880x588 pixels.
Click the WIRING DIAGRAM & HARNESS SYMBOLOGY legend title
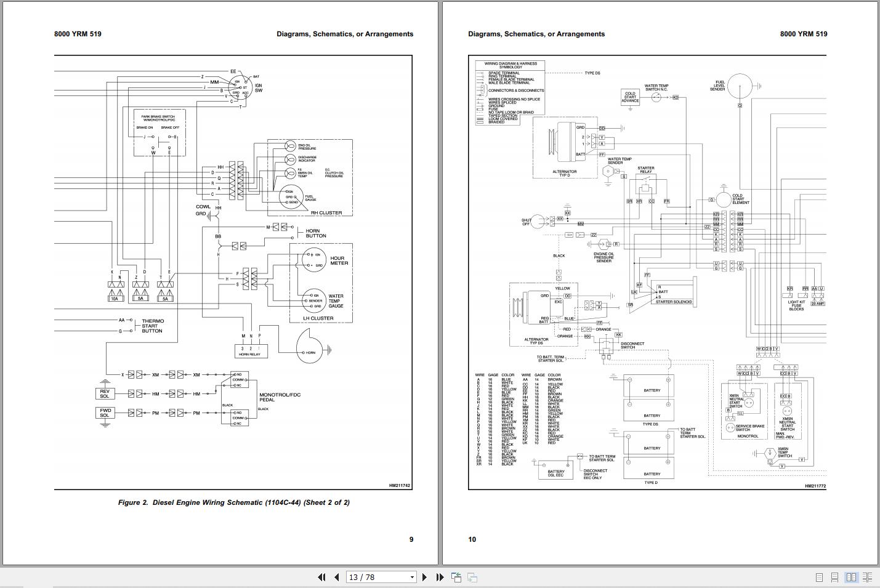(511, 65)
